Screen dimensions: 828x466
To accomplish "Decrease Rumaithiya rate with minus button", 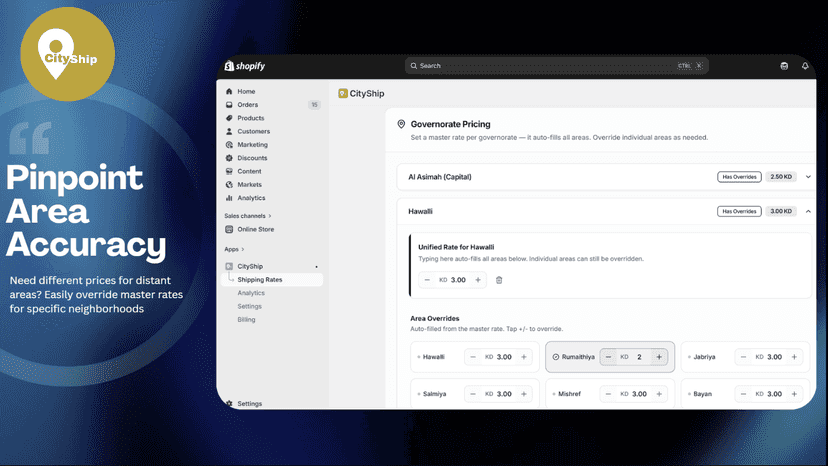I will (608, 357).
